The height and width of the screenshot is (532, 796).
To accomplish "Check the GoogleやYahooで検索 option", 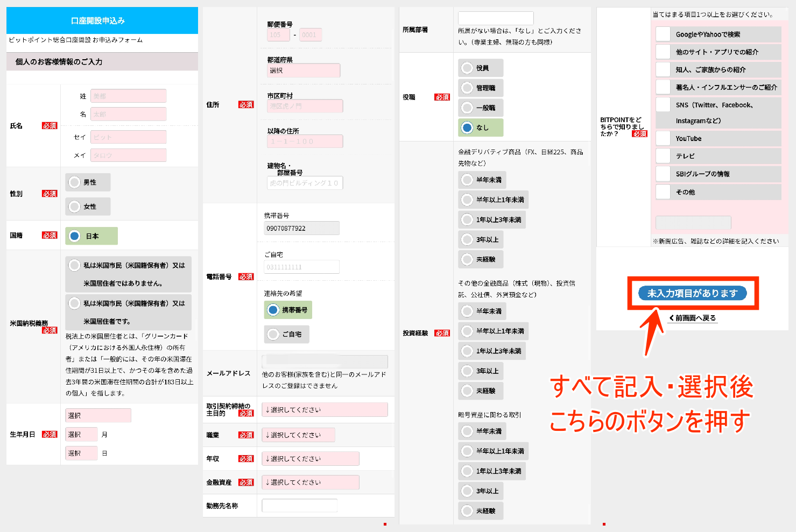I will coord(663,34).
